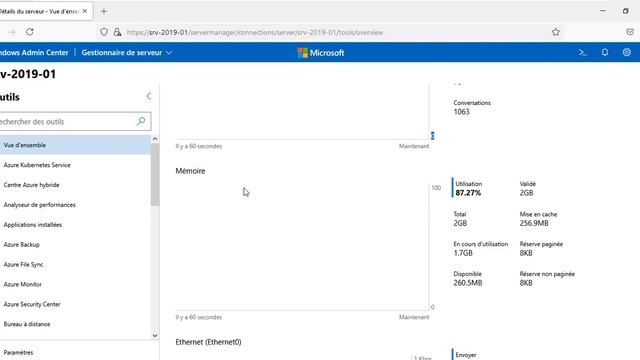Click the tools list scrollbar thumb
The image size is (640, 360).
coord(155,174)
